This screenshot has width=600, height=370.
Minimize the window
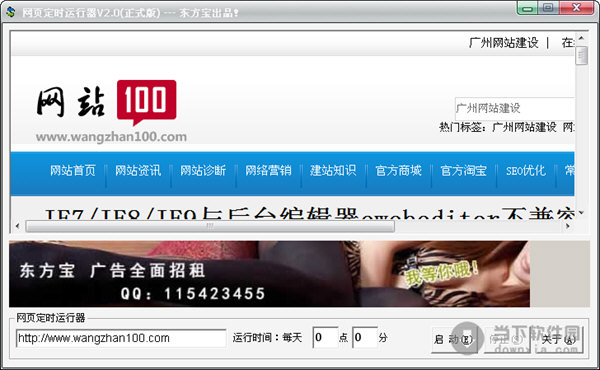click(528, 8)
